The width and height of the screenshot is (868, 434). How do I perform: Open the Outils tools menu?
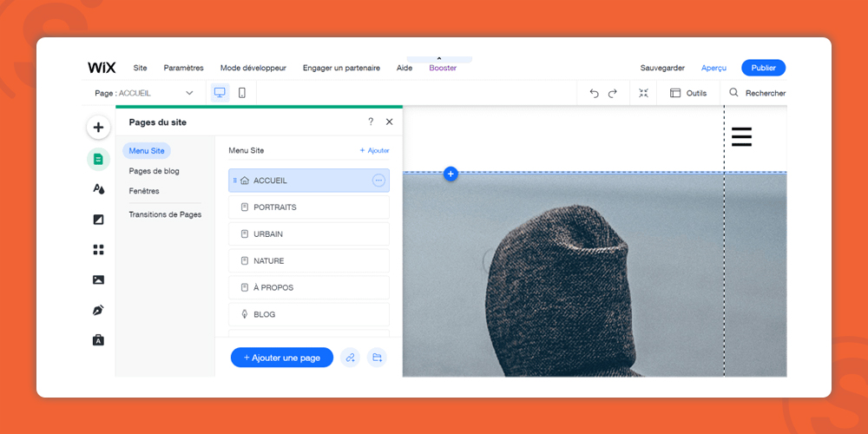[x=688, y=93]
